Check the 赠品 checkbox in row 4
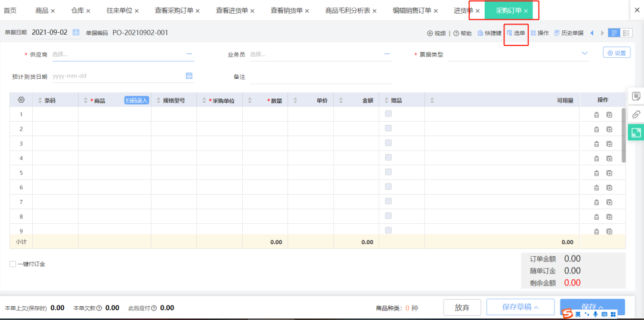 [x=388, y=158]
